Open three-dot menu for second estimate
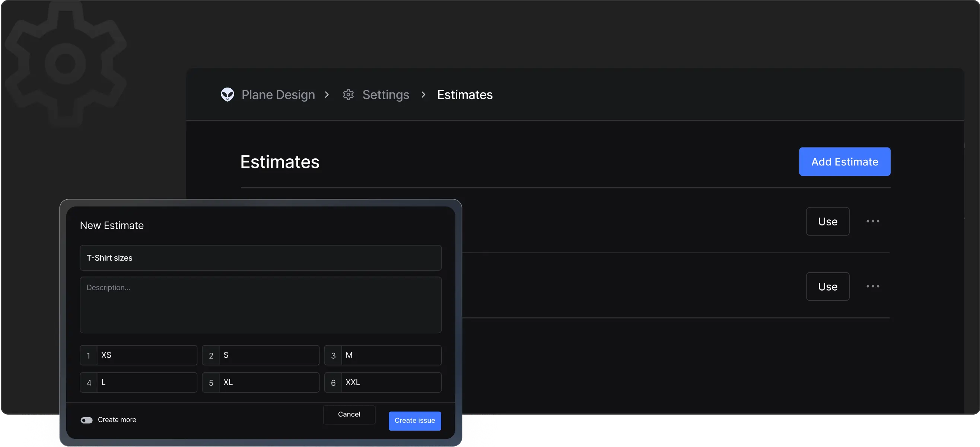 pos(873,286)
